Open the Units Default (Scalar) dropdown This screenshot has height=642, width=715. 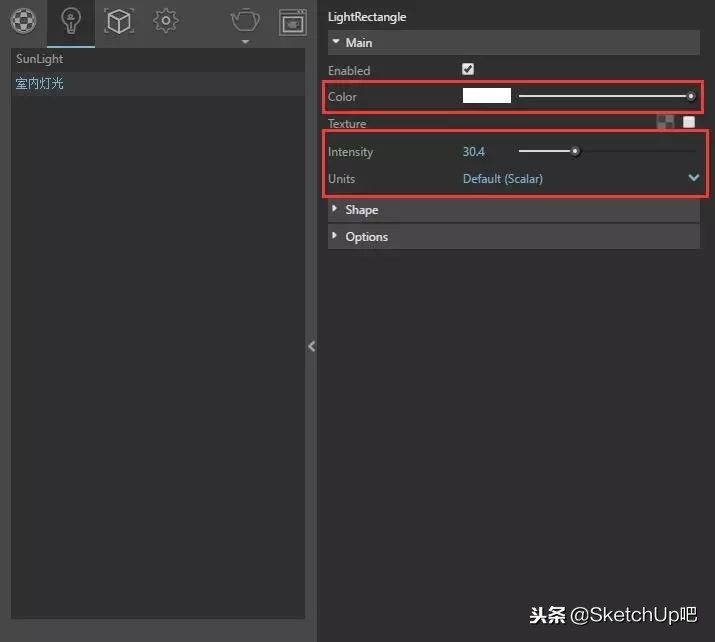580,179
